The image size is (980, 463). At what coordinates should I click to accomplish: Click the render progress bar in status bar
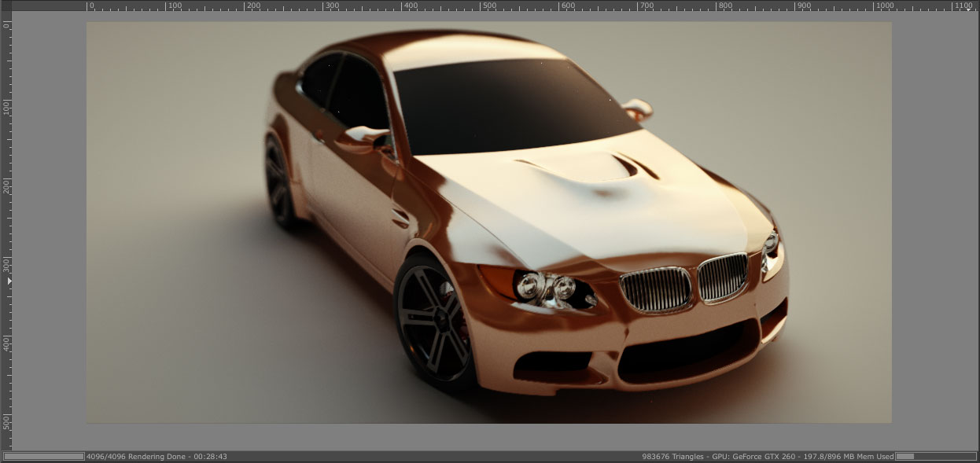44,456
